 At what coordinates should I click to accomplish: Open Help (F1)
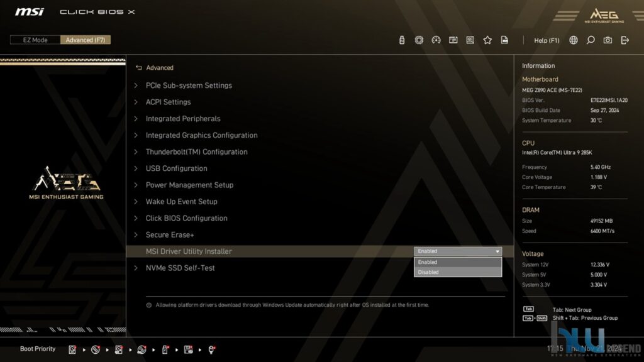point(547,40)
